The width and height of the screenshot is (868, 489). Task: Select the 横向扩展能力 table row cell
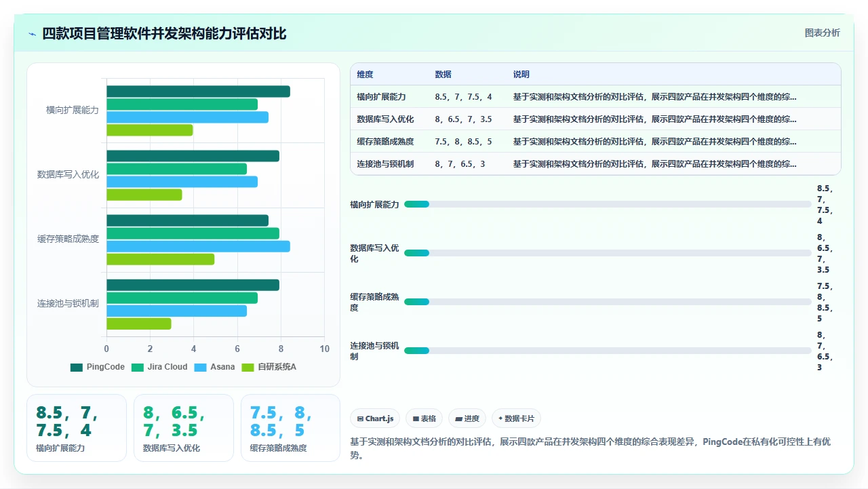coord(381,97)
